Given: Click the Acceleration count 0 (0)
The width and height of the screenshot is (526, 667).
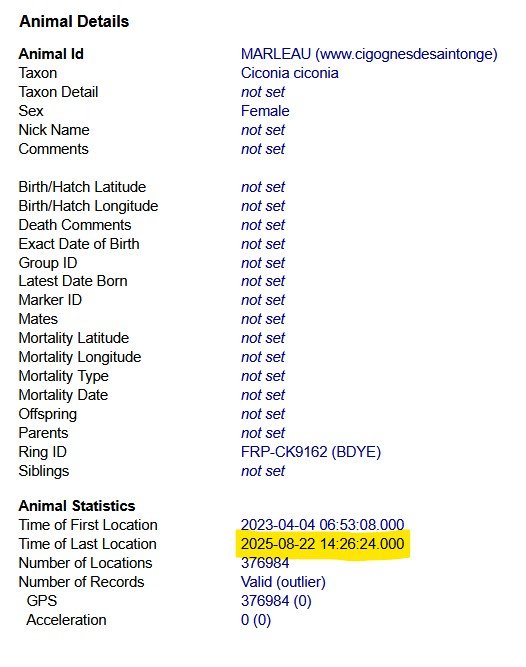Looking at the screenshot, I should (x=256, y=620).
